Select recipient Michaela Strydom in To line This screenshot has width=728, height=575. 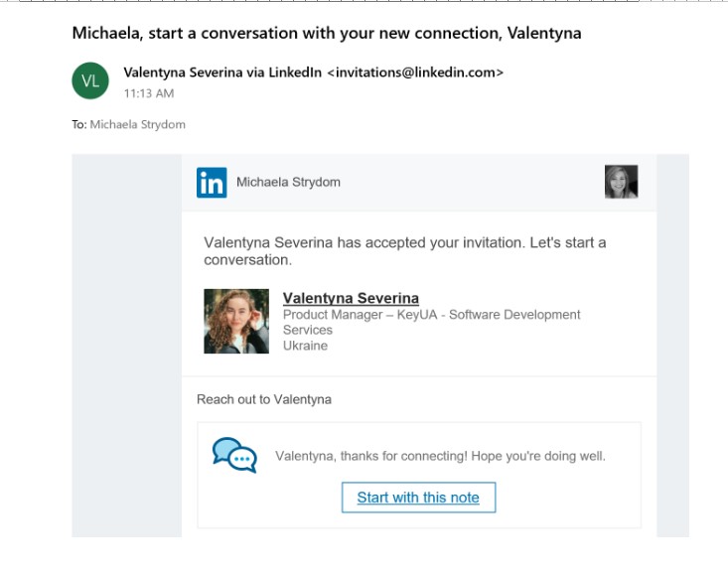[137, 124]
